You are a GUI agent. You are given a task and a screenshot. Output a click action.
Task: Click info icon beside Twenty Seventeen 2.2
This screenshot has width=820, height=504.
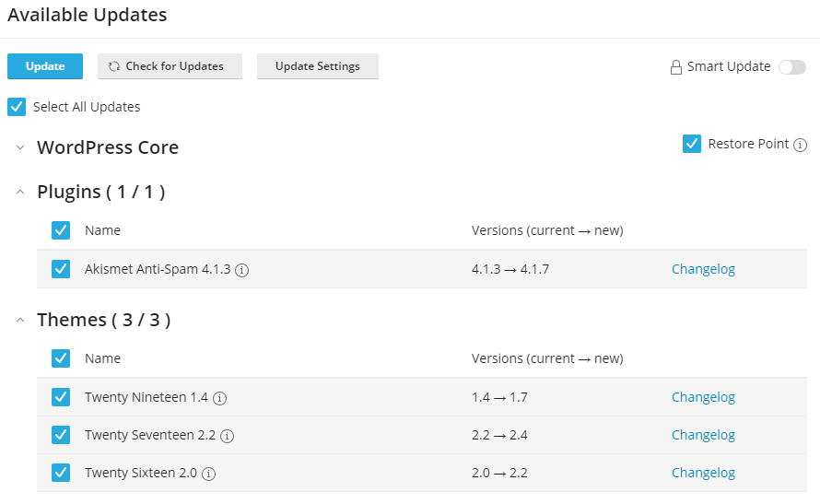click(228, 436)
